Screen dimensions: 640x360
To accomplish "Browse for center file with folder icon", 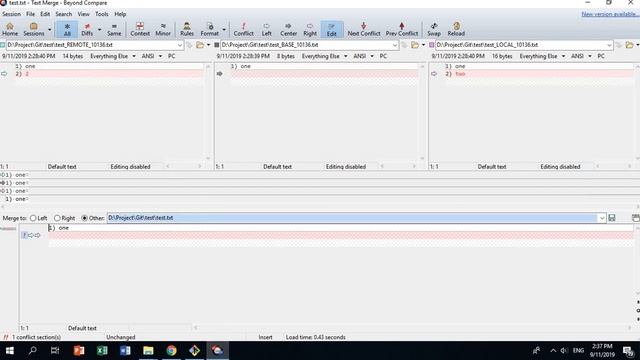I will pos(415,45).
